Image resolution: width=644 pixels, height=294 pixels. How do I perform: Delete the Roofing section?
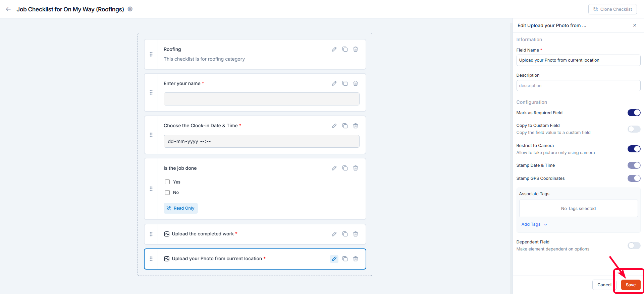356,49
